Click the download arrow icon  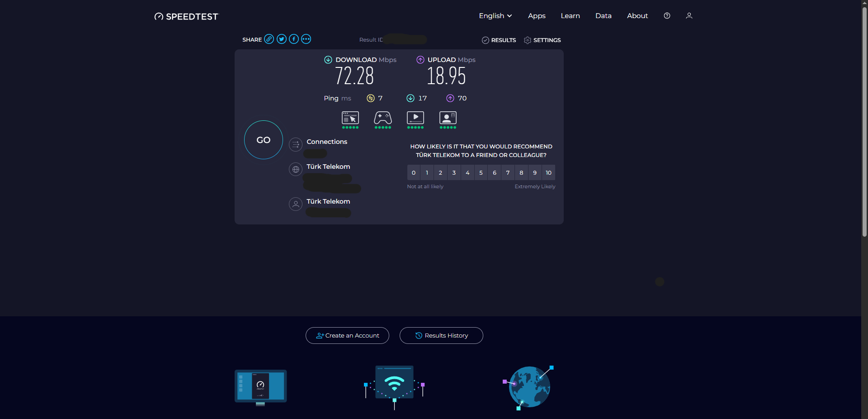tap(328, 60)
